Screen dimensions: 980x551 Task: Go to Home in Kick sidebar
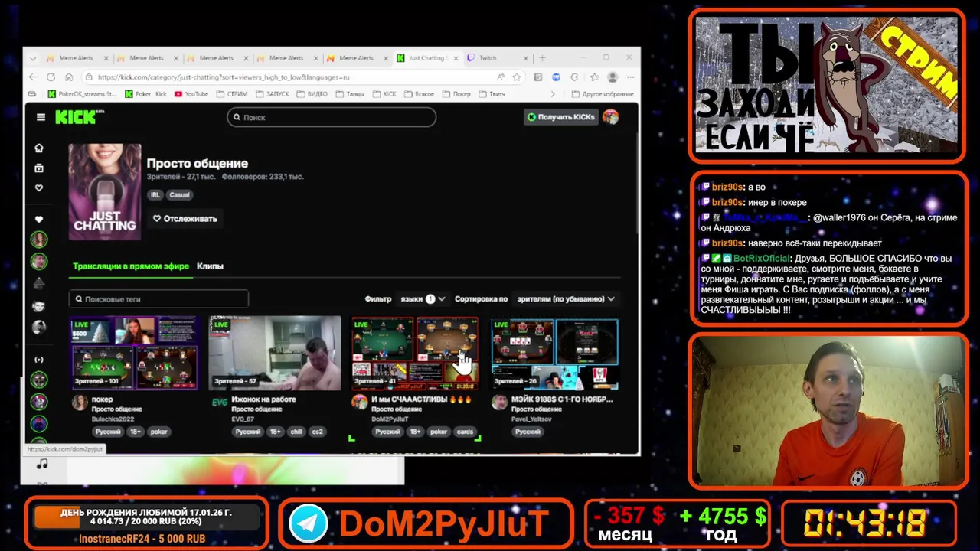pos(39,148)
